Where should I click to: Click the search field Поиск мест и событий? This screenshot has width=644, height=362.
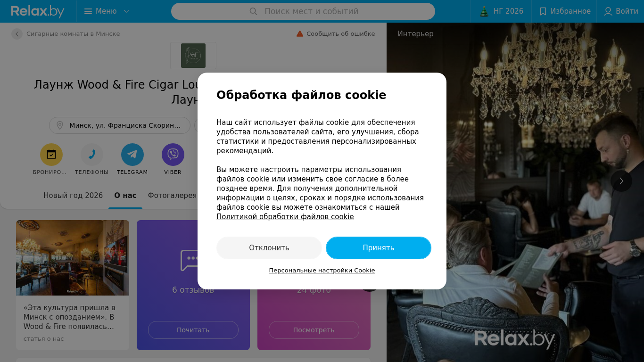click(x=303, y=11)
